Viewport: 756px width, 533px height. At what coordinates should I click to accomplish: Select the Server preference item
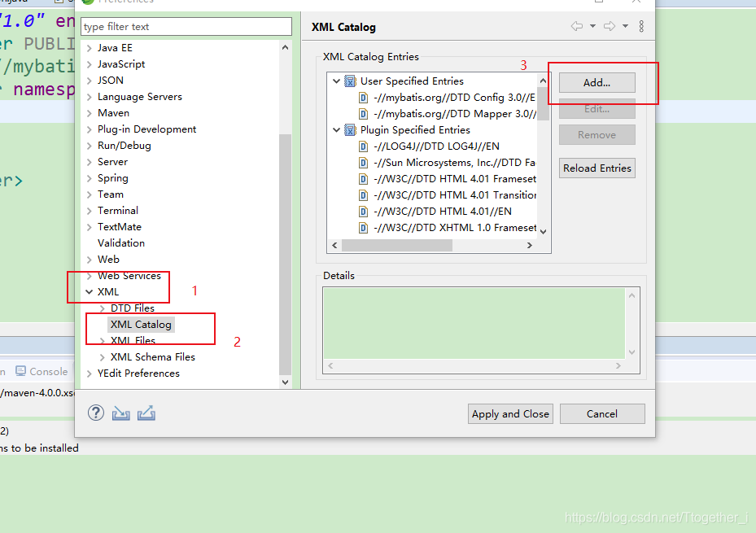112,162
